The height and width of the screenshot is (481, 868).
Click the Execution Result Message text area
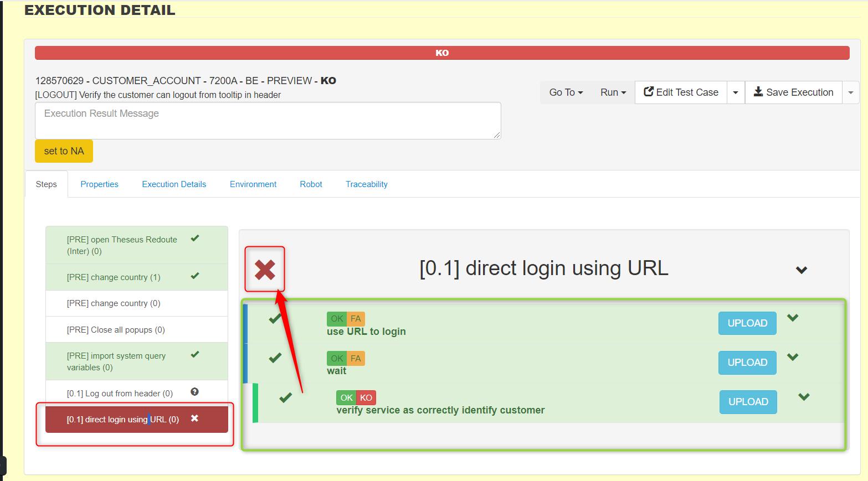268,121
